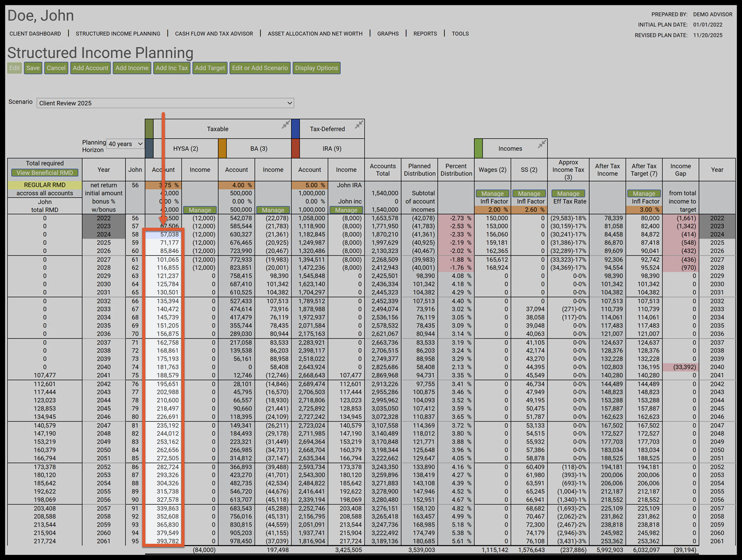Click Edit or Add Scenario
This screenshot has height=560, width=742.
coord(260,68)
